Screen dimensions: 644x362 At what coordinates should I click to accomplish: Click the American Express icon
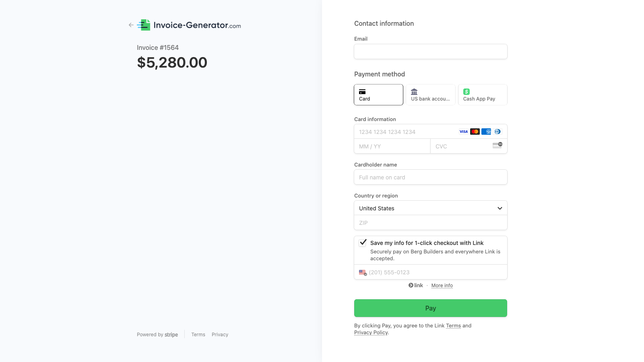486,132
